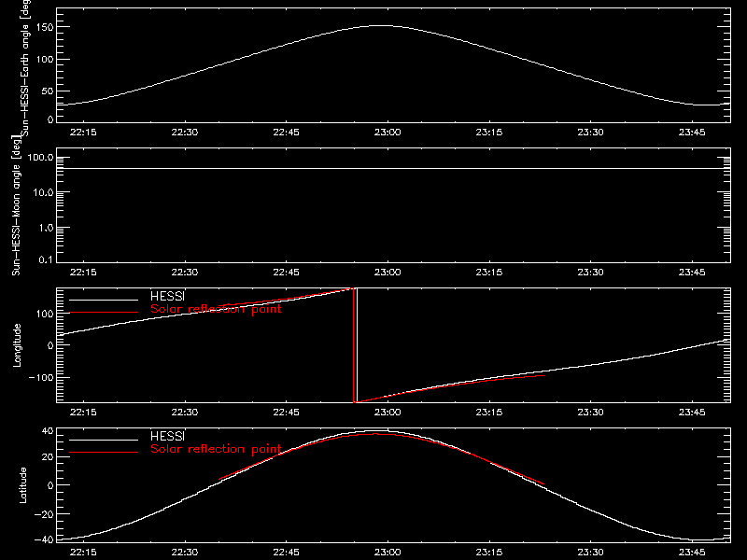This screenshot has width=747, height=560.
Task: Click the Sun-HESSI-Earth angle axis label
Action: 25,67
